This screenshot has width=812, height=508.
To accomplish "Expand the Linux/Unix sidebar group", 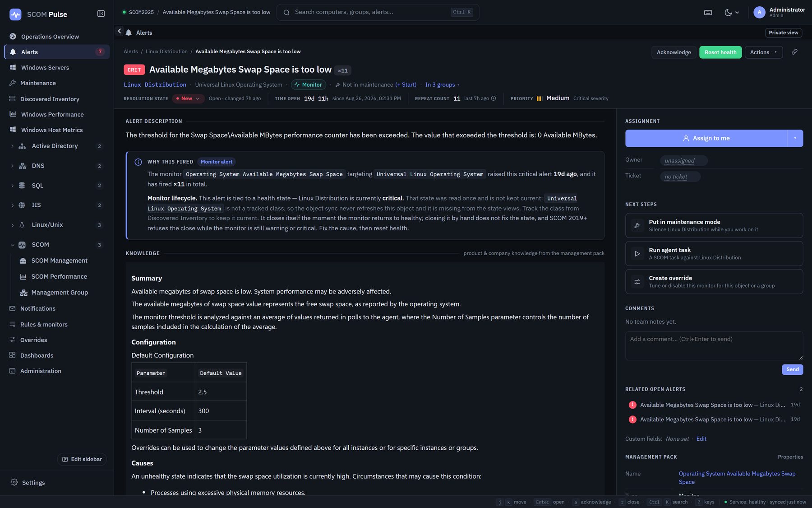I will click(12, 225).
